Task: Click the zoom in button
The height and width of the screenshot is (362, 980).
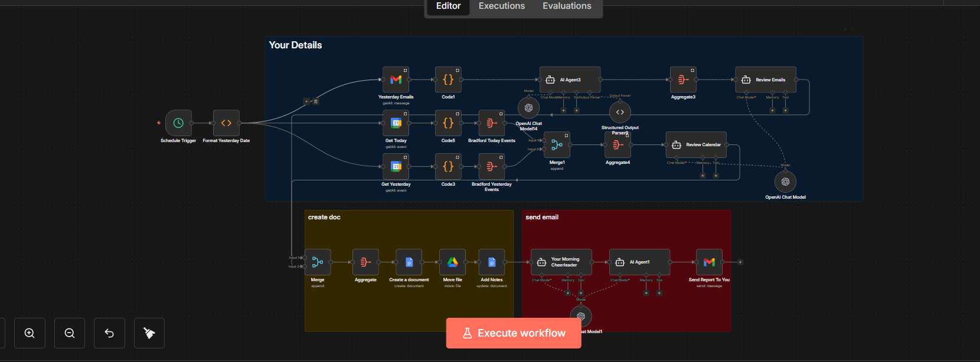Action: [x=30, y=333]
